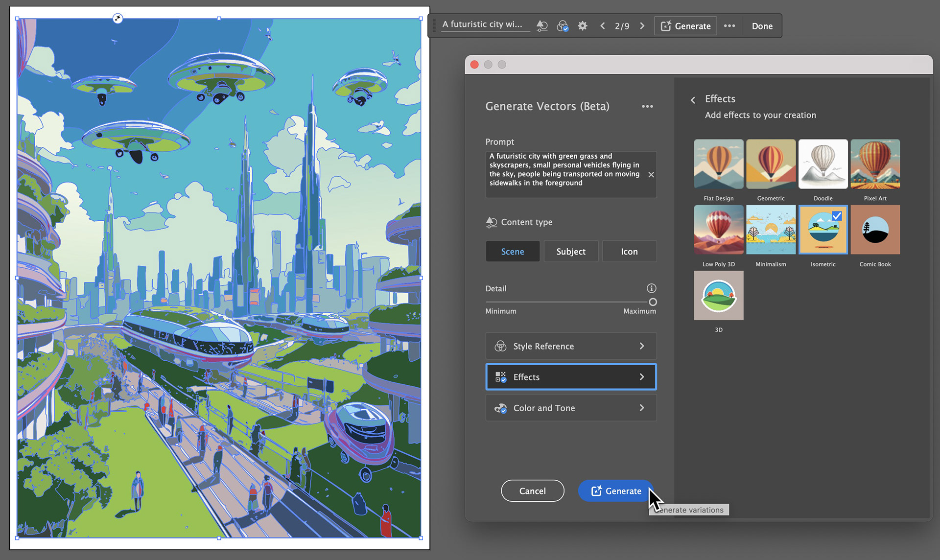Click the prompt field in the top bar
940x560 pixels.
(485, 24)
